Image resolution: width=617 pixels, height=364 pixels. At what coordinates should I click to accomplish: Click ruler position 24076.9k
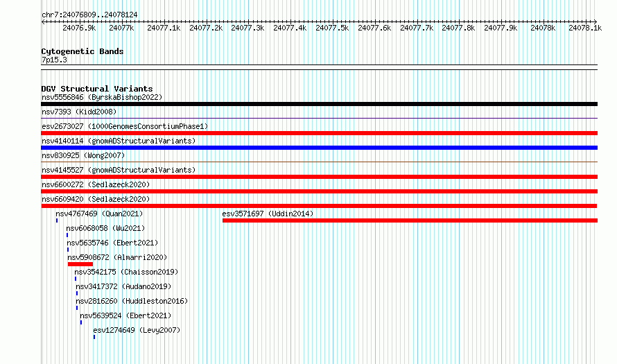[79, 28]
